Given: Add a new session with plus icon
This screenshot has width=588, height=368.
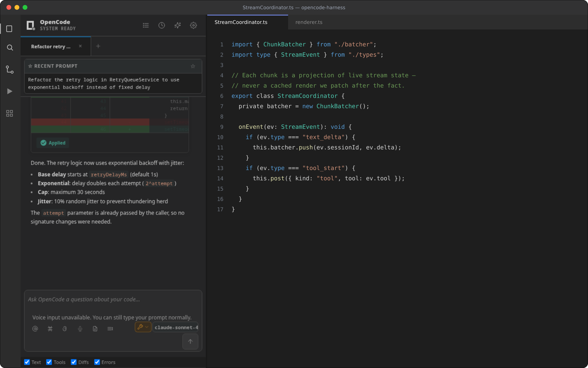Looking at the screenshot, I should click(98, 46).
